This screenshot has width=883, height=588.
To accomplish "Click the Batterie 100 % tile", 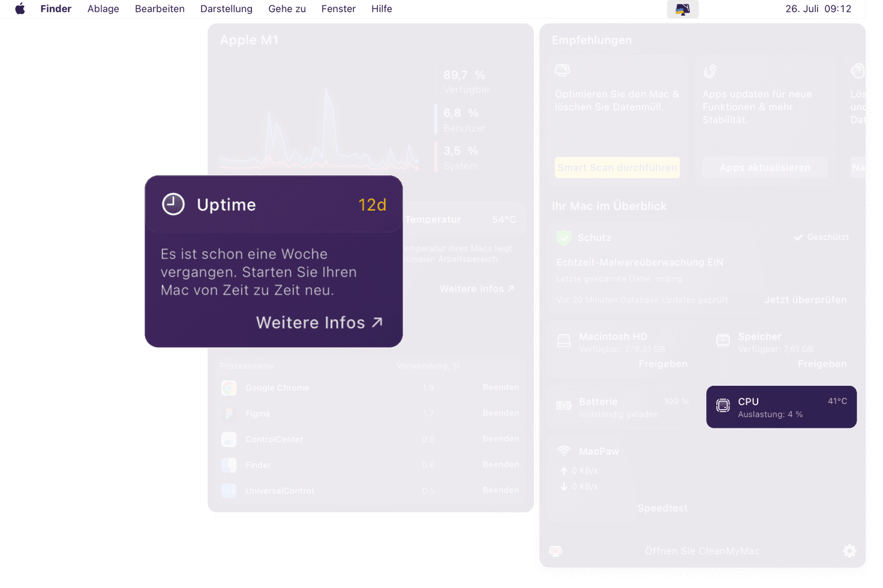I will (x=623, y=407).
